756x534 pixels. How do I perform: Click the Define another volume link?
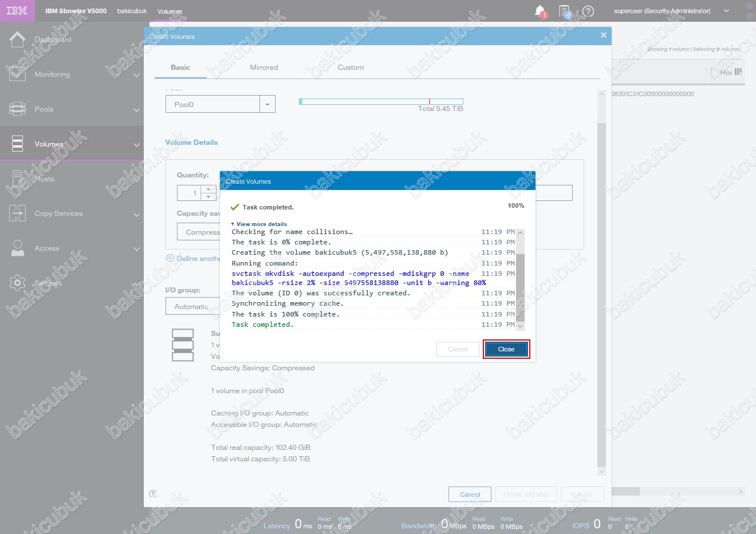coord(198,259)
